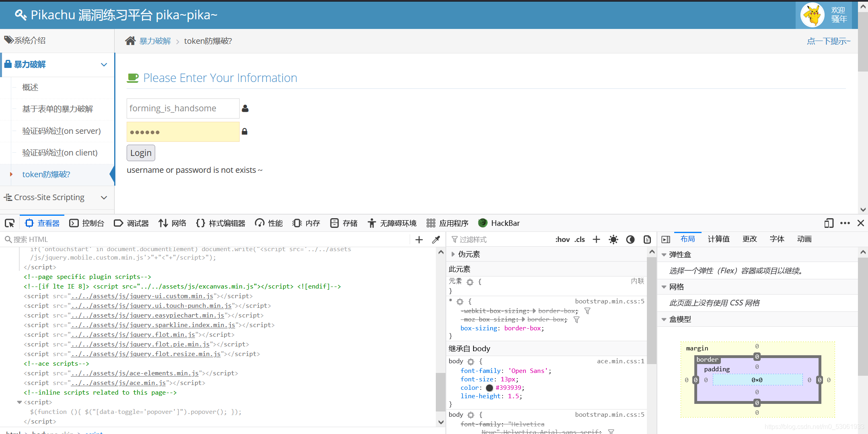The image size is (868, 434).
Task: Click the element picker icon in devtools
Action: [x=10, y=223]
